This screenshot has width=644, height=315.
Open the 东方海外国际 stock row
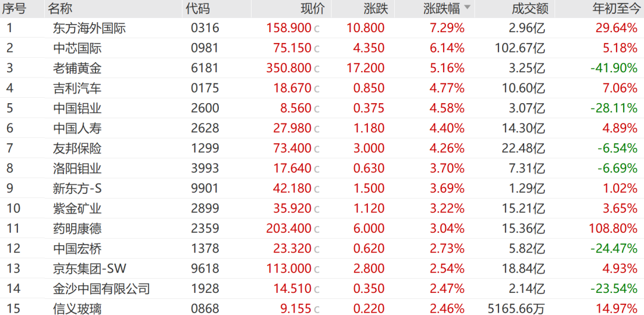322,28
